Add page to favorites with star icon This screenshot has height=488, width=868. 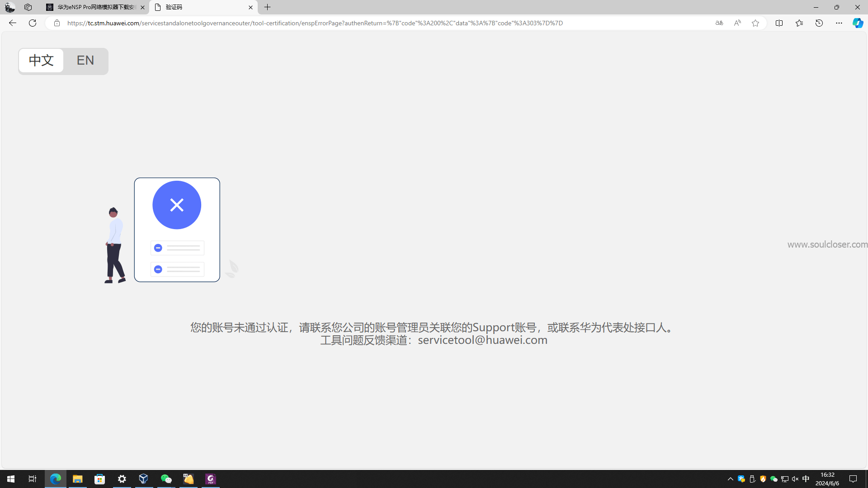tap(755, 23)
